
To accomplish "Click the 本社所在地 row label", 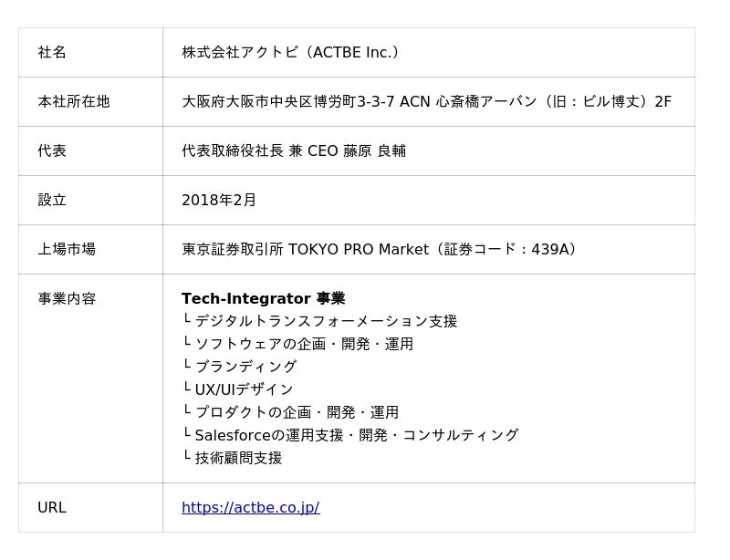I will 74,102.
